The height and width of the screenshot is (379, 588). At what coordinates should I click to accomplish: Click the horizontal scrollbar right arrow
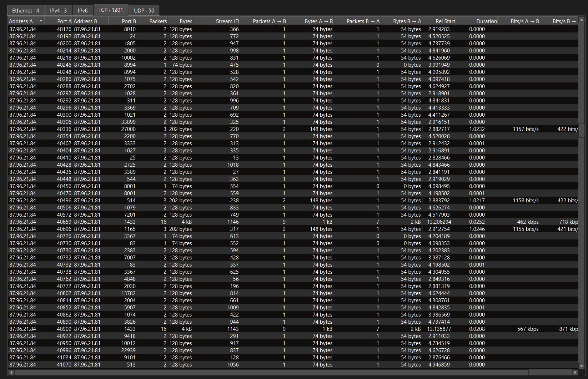tap(575, 373)
